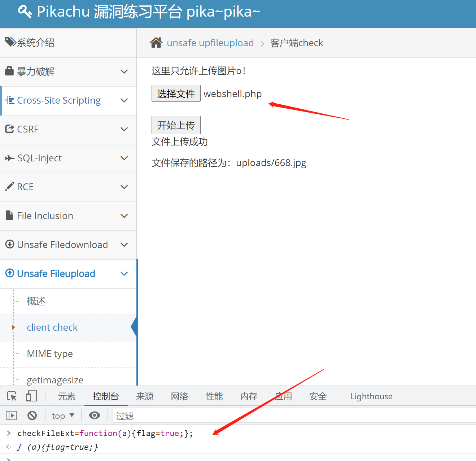Click the home icon in breadcrumb
This screenshot has height=461, width=476.
tap(156, 43)
